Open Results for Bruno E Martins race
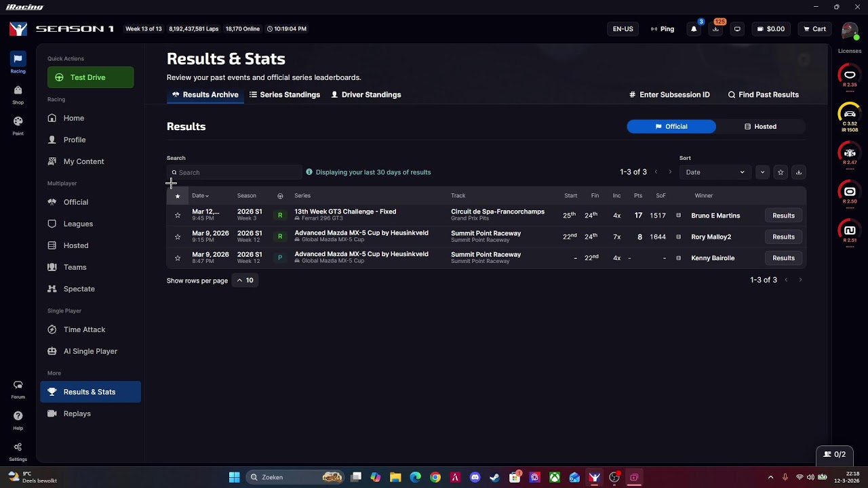Image resolution: width=868 pixels, height=488 pixels. (x=783, y=216)
